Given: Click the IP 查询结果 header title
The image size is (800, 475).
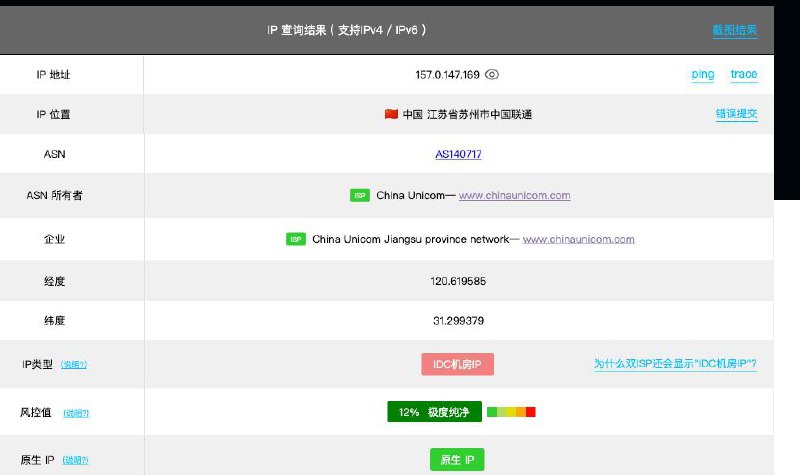Looking at the screenshot, I should [347, 30].
